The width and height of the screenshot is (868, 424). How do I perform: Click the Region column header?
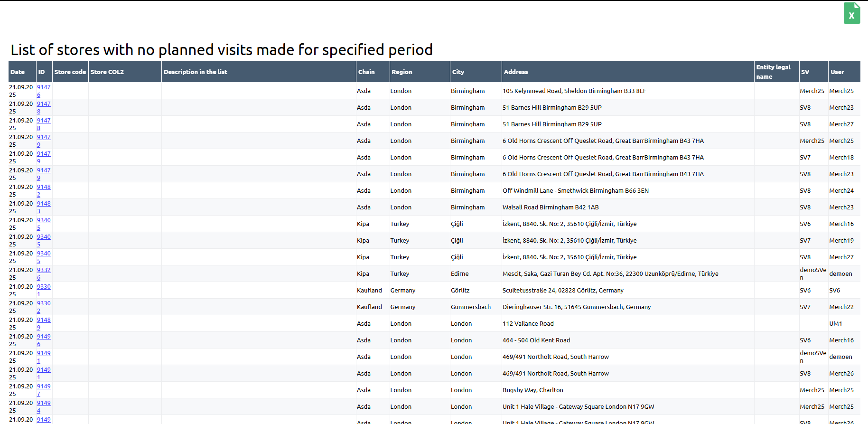click(x=401, y=72)
